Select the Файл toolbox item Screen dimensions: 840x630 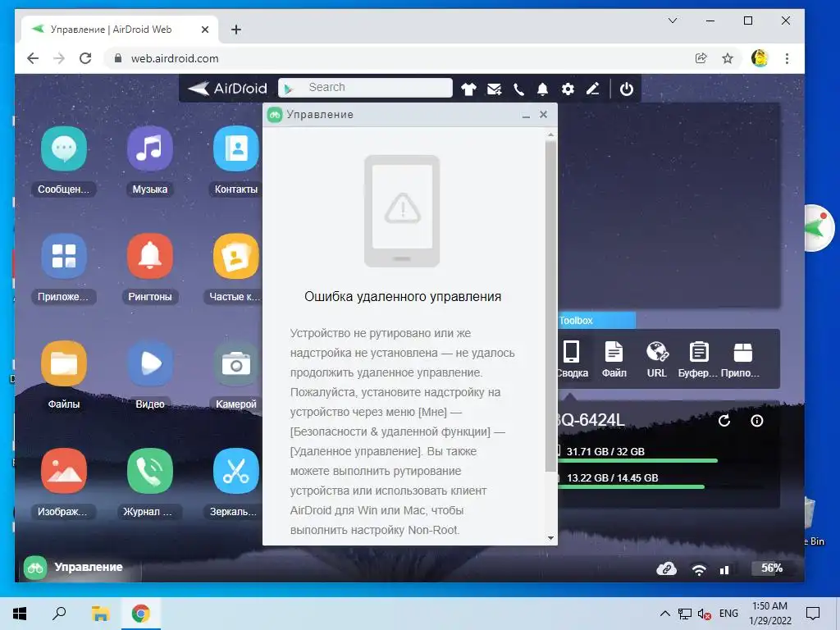tap(614, 359)
